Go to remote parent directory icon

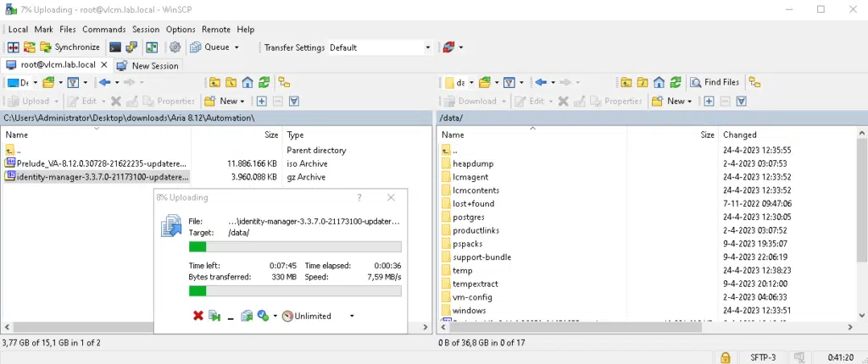(x=626, y=82)
